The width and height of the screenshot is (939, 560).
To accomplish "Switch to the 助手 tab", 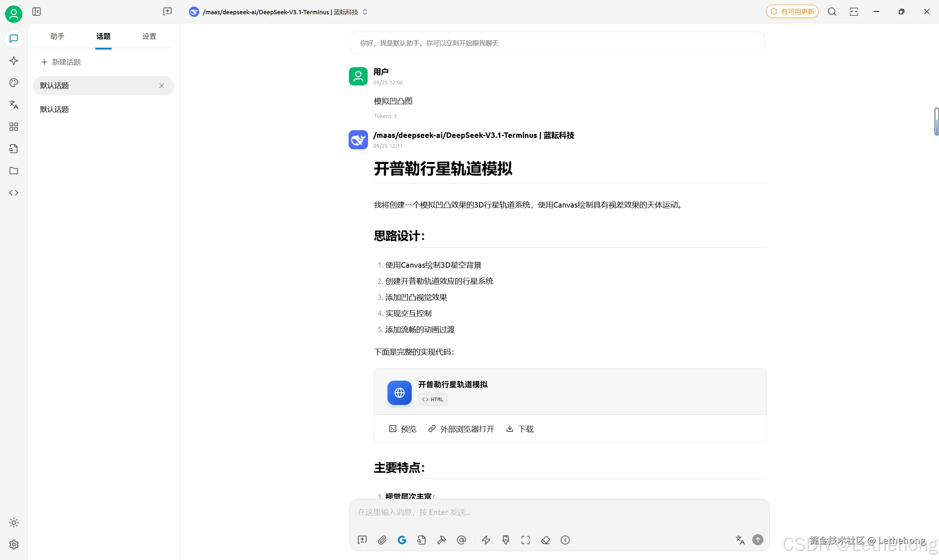I will click(57, 36).
